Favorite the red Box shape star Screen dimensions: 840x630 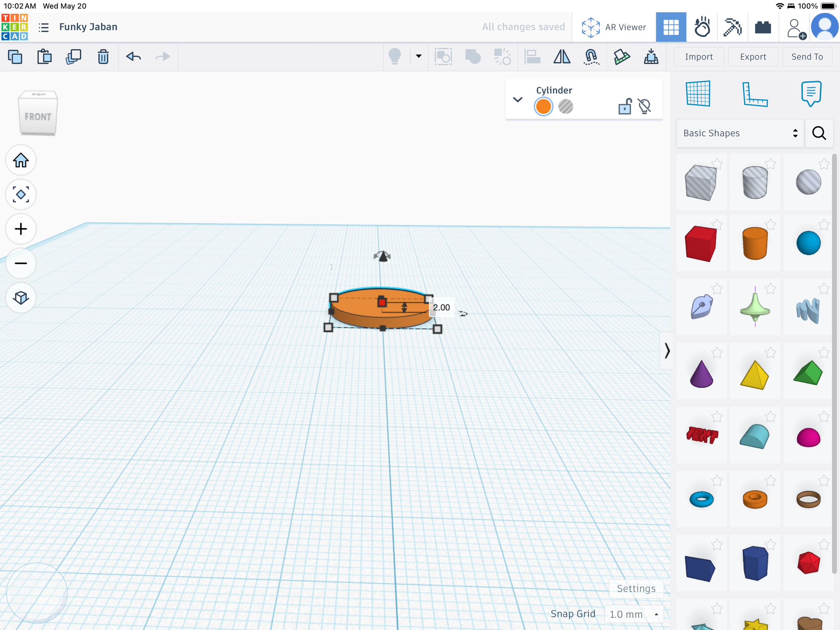717,225
